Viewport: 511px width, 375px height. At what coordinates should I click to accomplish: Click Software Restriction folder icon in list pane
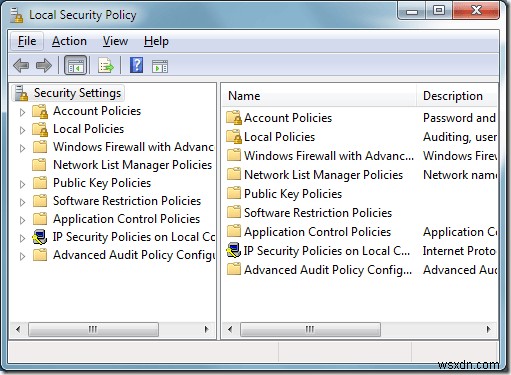tap(234, 212)
